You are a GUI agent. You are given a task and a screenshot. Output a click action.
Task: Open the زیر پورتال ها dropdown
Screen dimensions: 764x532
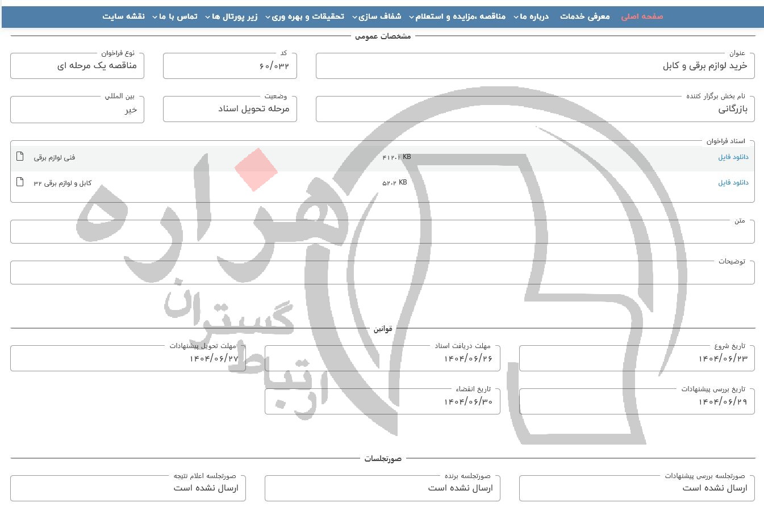[x=231, y=16]
